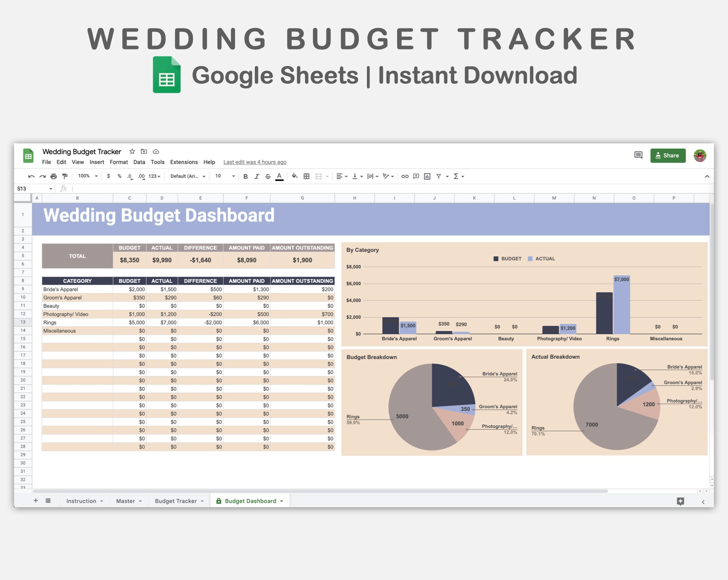Click the print icon
Viewport: 728px width, 580px height.
tap(53, 177)
